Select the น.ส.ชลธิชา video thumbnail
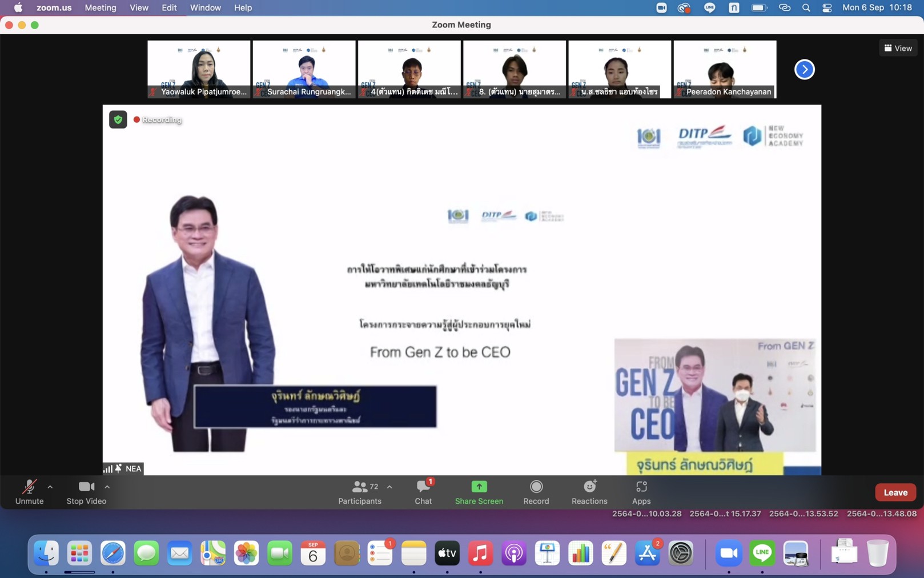The image size is (924, 578). coord(620,69)
